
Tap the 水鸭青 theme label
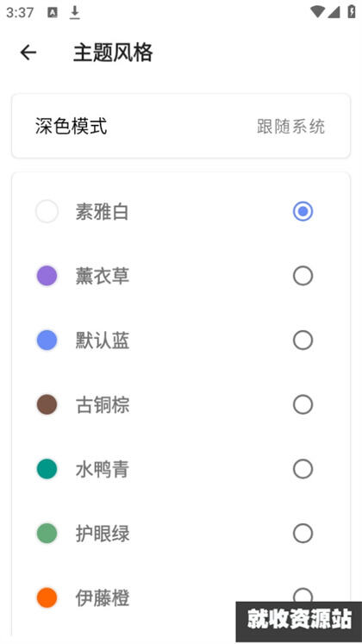tap(103, 469)
